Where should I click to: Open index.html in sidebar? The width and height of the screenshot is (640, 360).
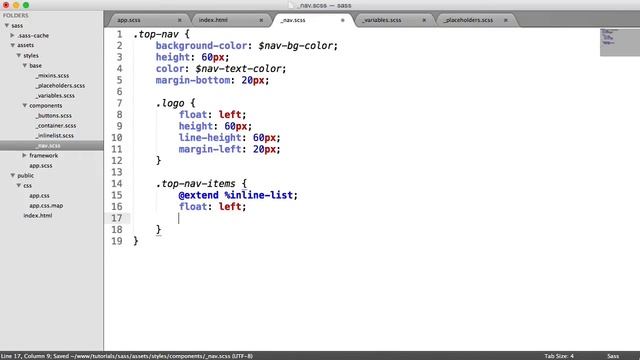pyautogui.click(x=38, y=216)
